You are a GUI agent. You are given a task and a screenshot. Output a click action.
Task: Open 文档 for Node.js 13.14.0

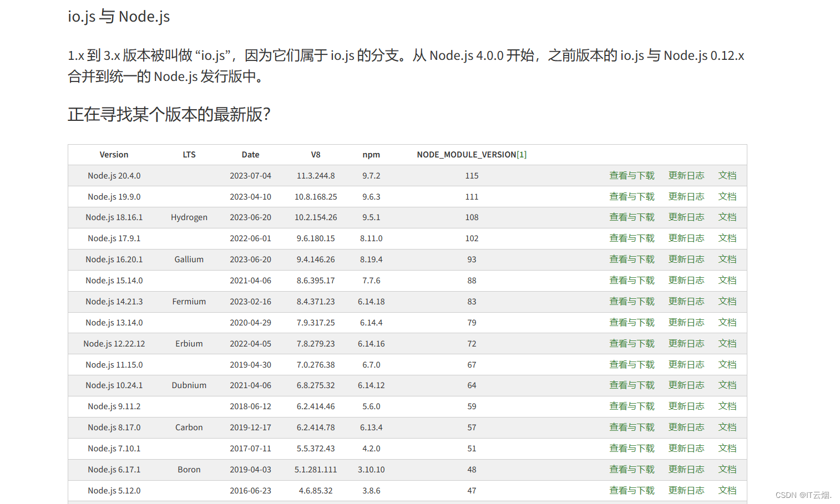point(727,323)
